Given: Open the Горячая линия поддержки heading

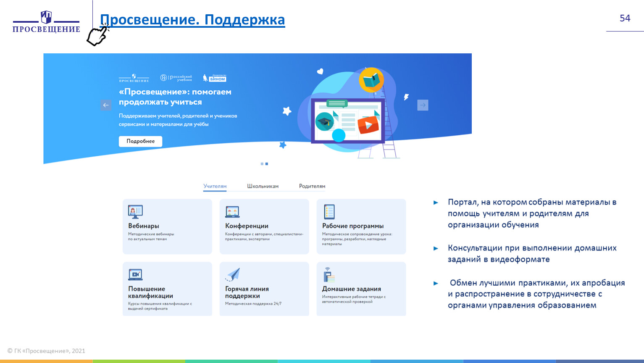Looking at the screenshot, I should click(x=247, y=292).
